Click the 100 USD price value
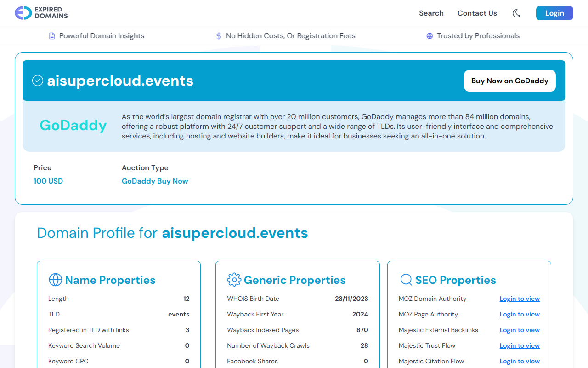This screenshot has width=588, height=368. coord(48,181)
